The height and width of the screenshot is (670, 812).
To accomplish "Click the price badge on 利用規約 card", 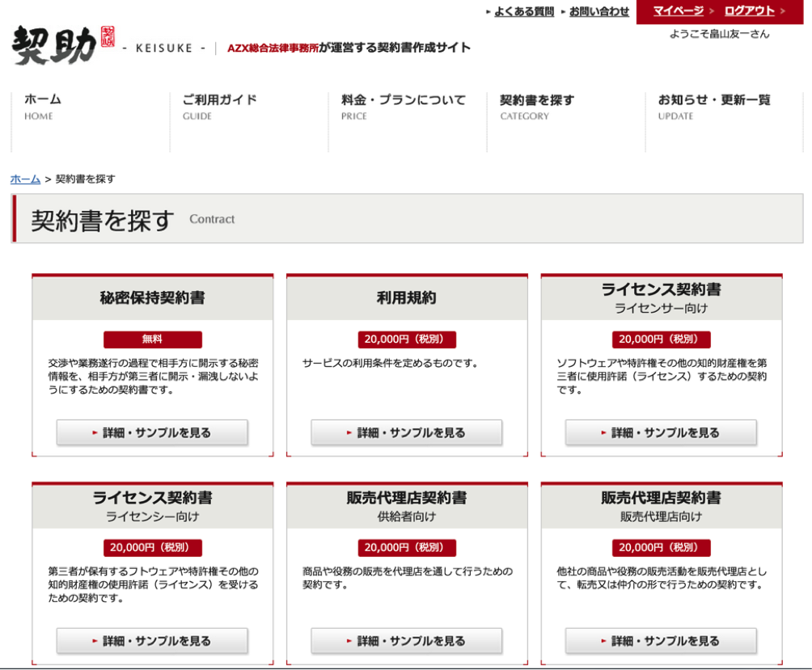I will (407, 339).
